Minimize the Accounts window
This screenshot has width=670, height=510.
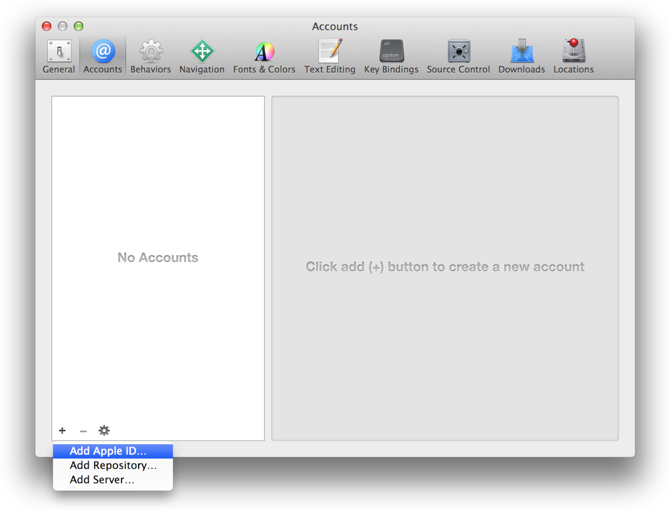coord(62,26)
